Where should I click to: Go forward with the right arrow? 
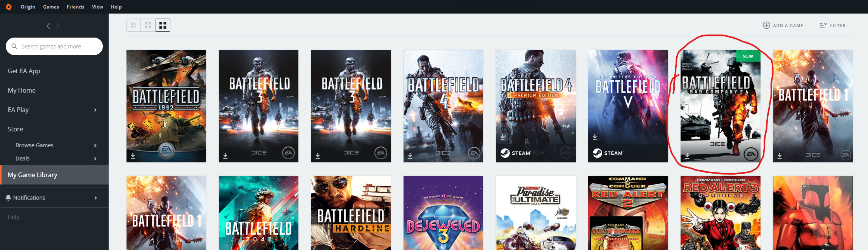[58, 26]
